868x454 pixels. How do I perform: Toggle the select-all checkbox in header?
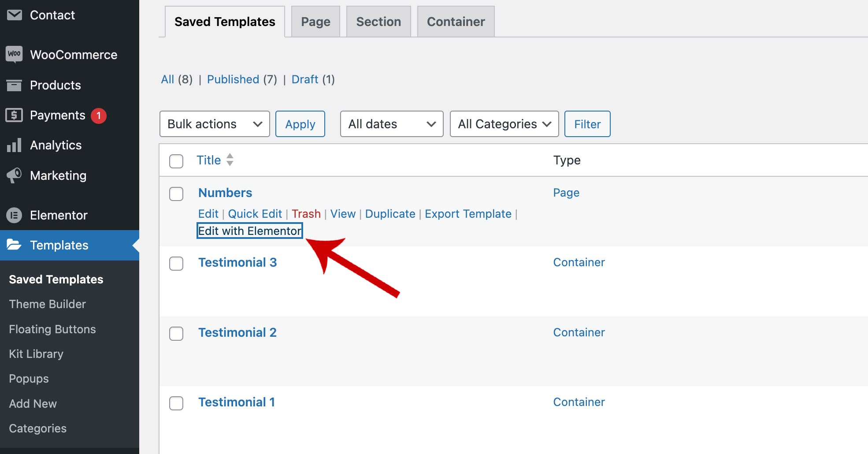[x=176, y=161]
